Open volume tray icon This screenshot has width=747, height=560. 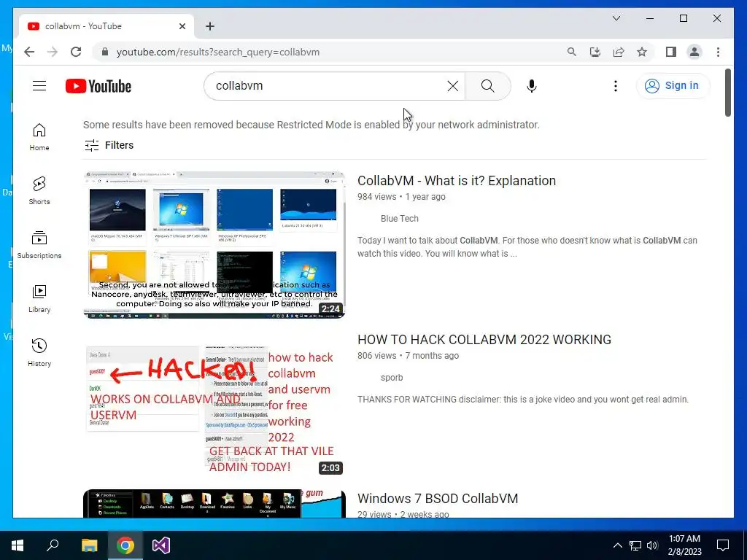(x=652, y=545)
